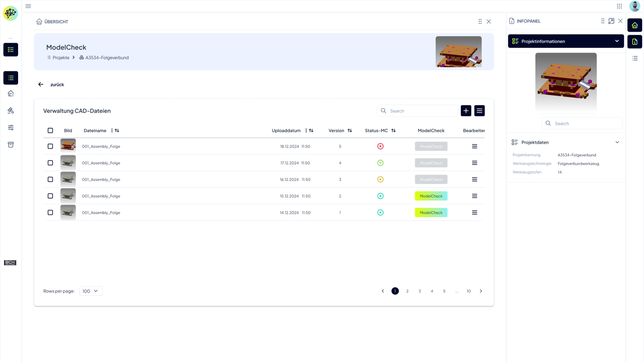Select the checkbox for version 1 row
Screen dimensions: 644x362
click(50, 213)
